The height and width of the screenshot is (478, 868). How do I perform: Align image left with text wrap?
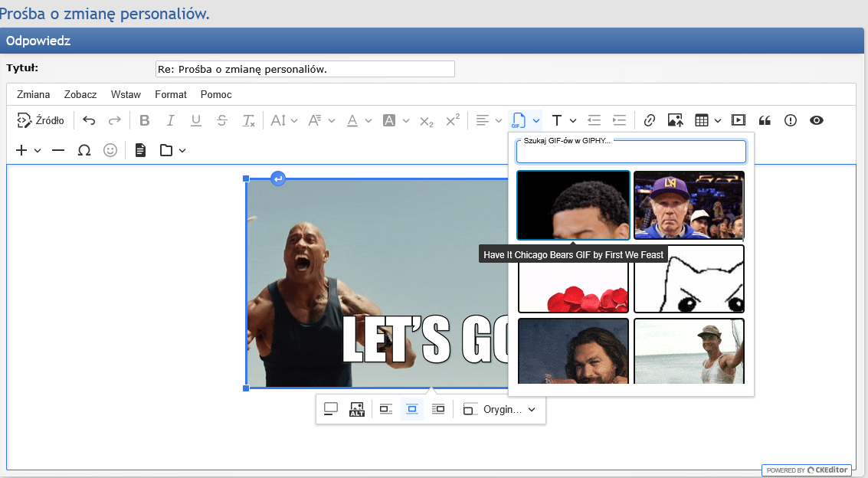(x=386, y=409)
